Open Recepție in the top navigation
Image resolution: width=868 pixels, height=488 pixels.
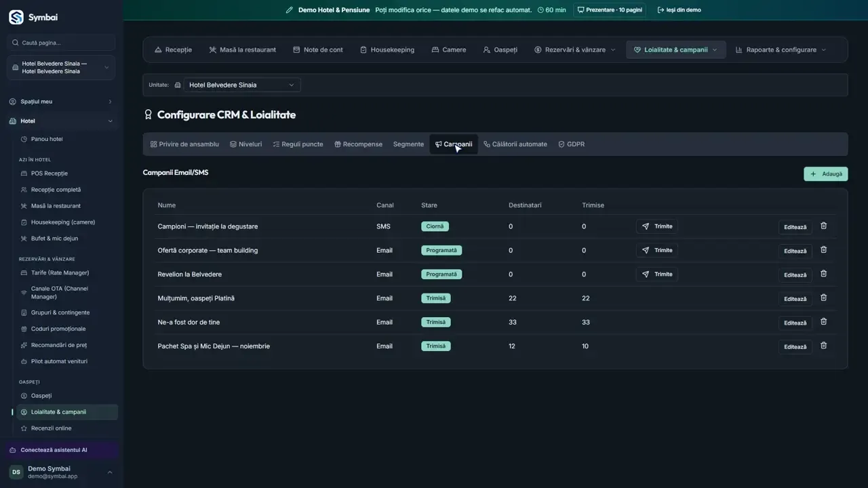(x=173, y=49)
